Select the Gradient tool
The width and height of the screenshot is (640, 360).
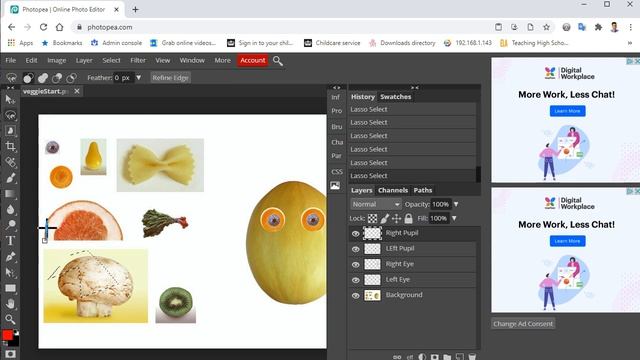click(x=10, y=193)
